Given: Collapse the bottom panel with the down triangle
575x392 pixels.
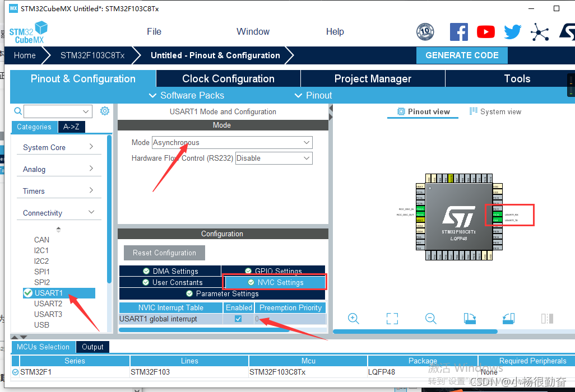Looking at the screenshot, I should point(24,337).
